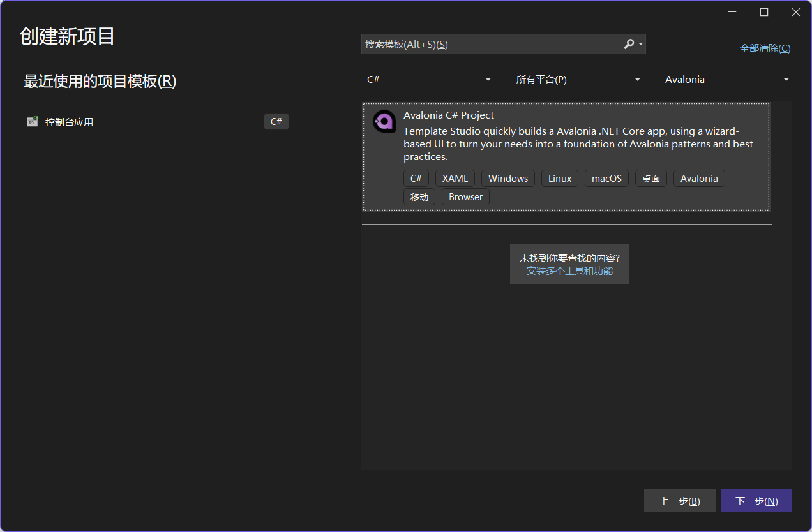
Task: Expand the search history dropdown arrow
Action: click(x=641, y=44)
